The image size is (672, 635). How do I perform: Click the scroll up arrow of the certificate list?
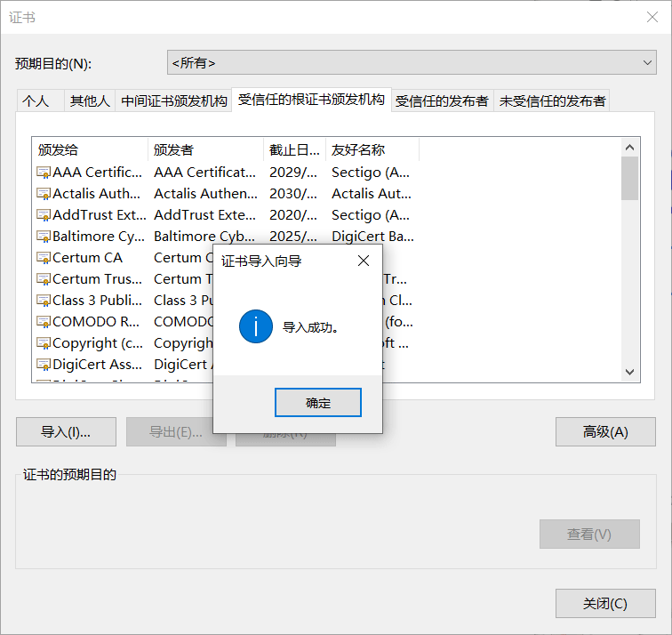(x=629, y=148)
